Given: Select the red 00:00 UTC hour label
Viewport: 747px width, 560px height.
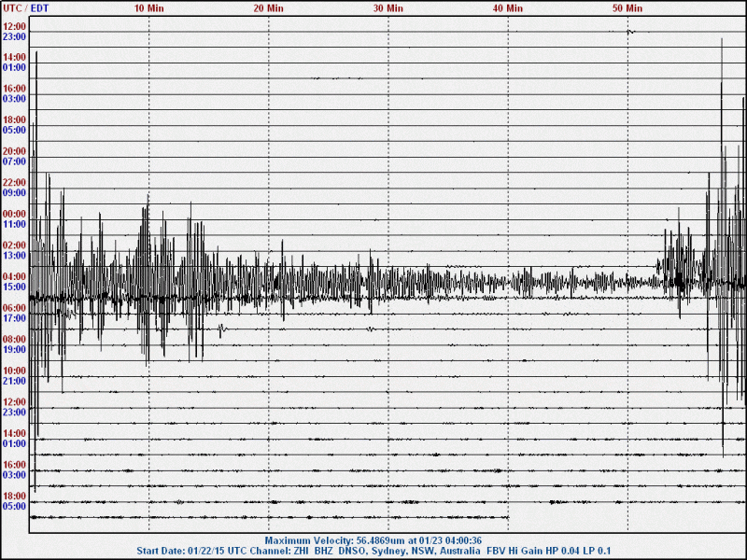Looking at the screenshot, I should click(15, 214).
